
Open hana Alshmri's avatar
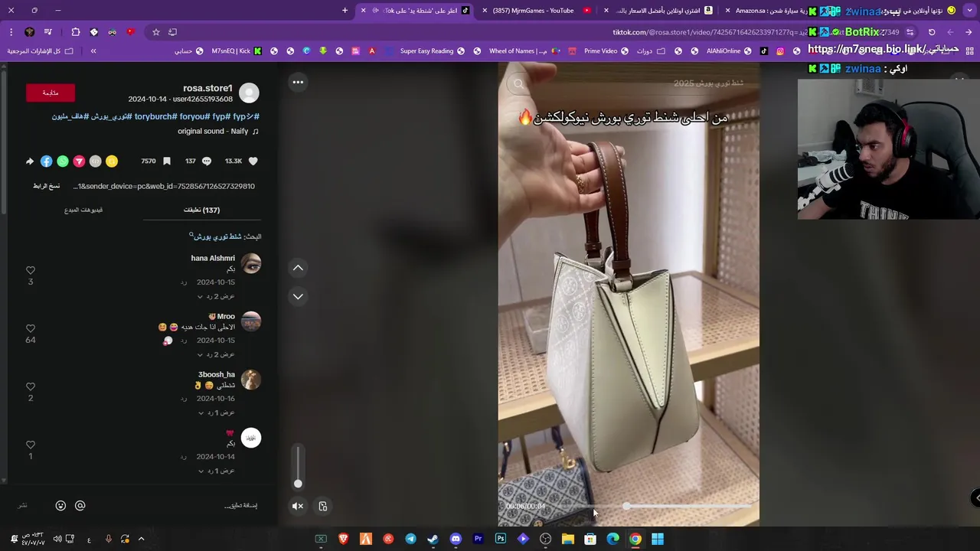251,264
